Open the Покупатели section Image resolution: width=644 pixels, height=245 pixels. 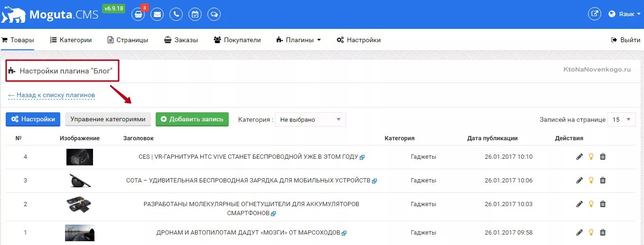(x=237, y=40)
